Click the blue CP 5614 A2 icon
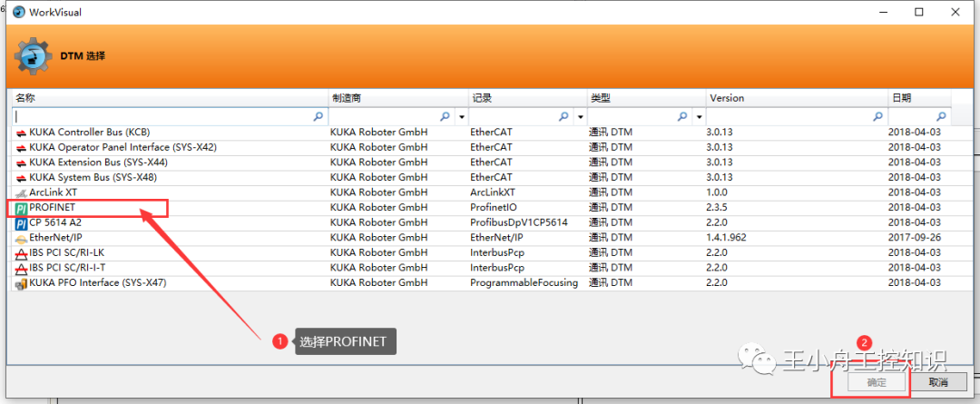Screen dimensions: 980x404 (21, 223)
